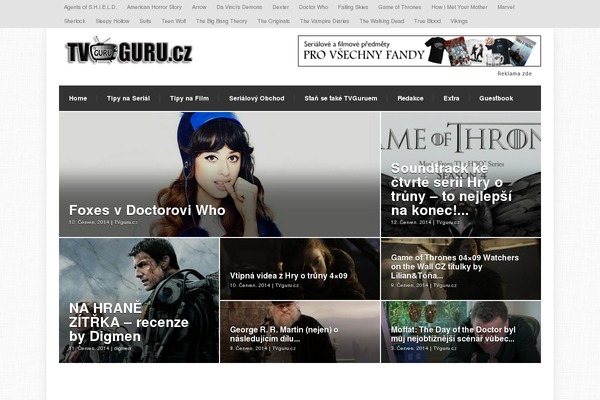Click the Reklama zde link
The width and height of the screenshot is (600, 400).
pyautogui.click(x=514, y=73)
